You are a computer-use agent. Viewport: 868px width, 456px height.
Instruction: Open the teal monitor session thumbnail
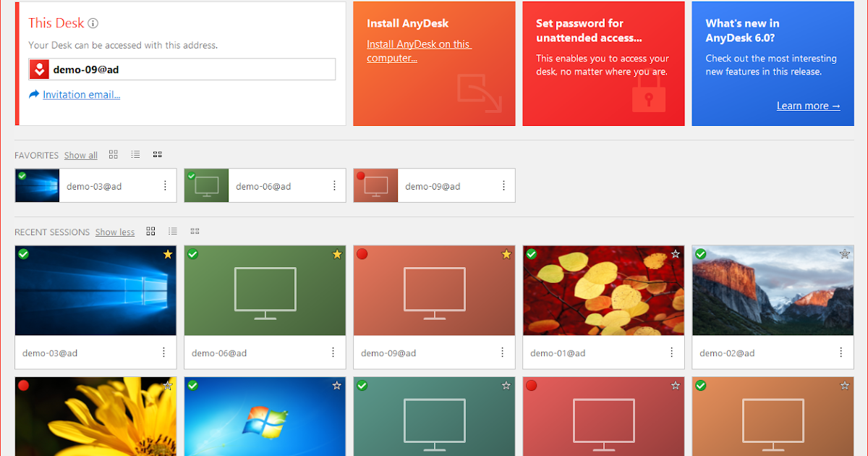pyautogui.click(x=434, y=416)
